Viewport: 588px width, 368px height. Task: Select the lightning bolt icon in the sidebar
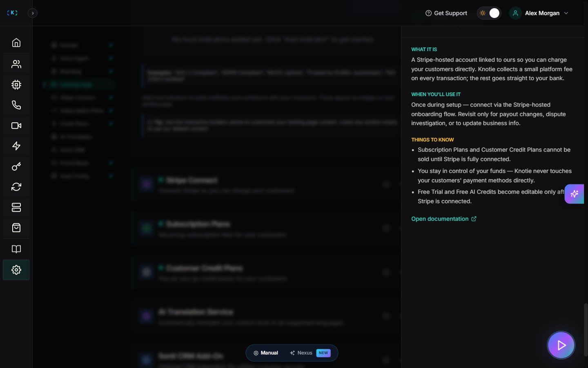[x=16, y=146]
